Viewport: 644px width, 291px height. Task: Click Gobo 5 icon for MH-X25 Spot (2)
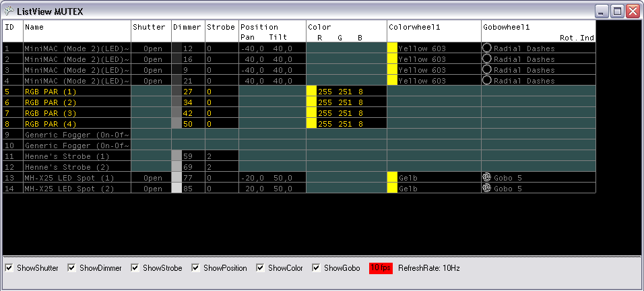487,189
